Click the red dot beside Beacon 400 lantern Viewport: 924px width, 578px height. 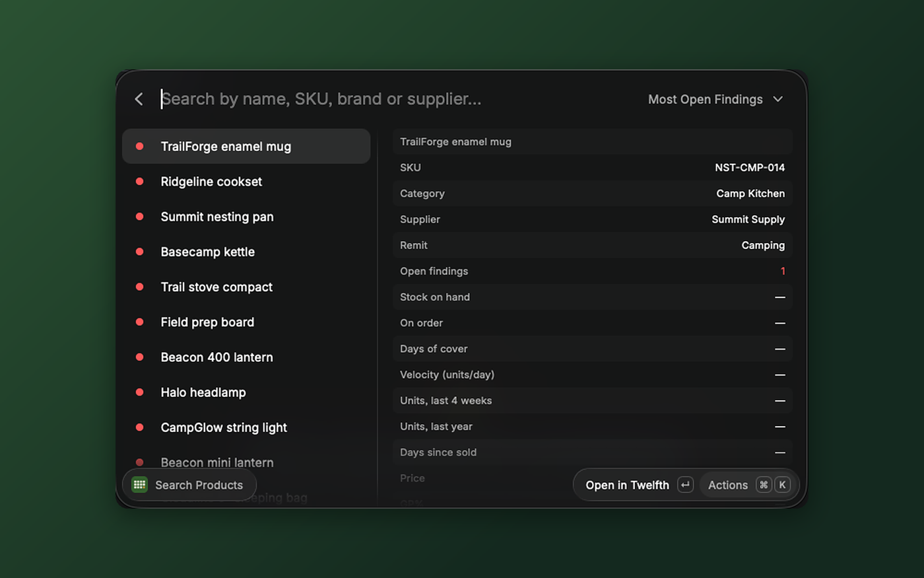[139, 357]
